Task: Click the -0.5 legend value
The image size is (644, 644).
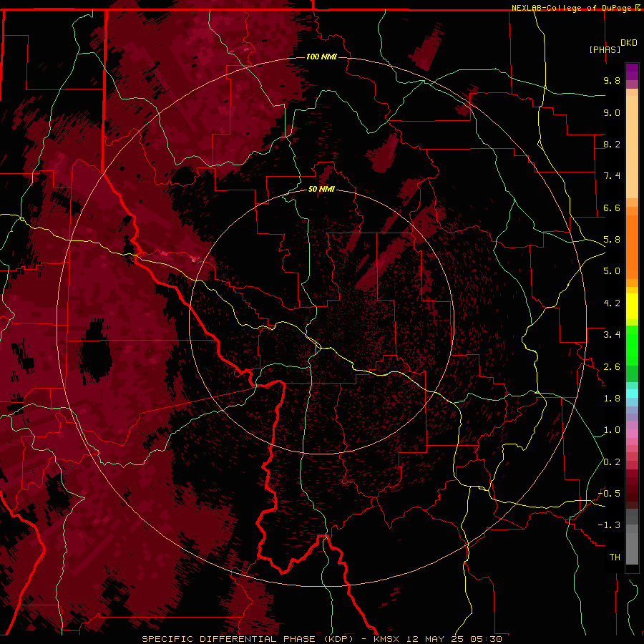Action: [x=610, y=494]
